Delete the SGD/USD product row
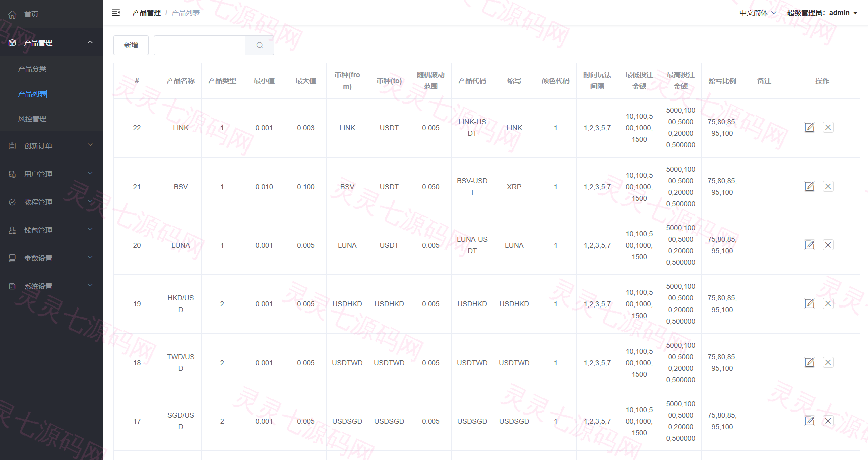868x460 pixels. [828, 421]
